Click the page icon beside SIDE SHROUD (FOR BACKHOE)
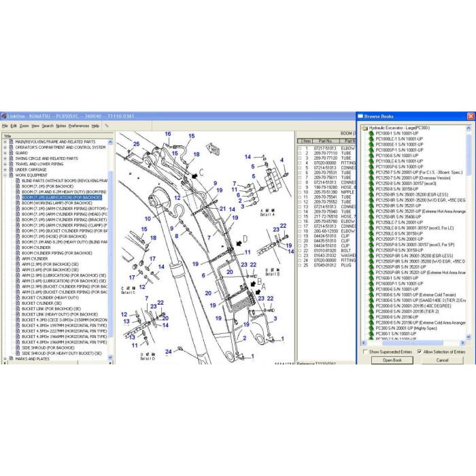476x476 pixels. 18,348
